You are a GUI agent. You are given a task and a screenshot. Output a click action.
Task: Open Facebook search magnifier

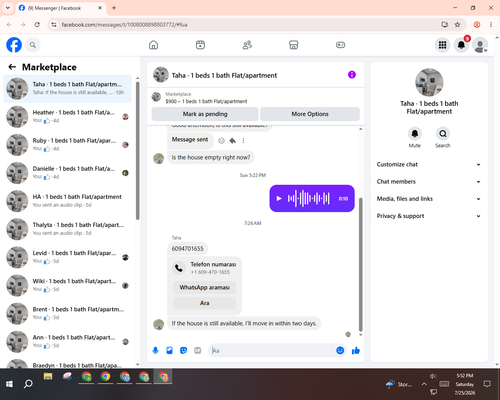point(33,45)
